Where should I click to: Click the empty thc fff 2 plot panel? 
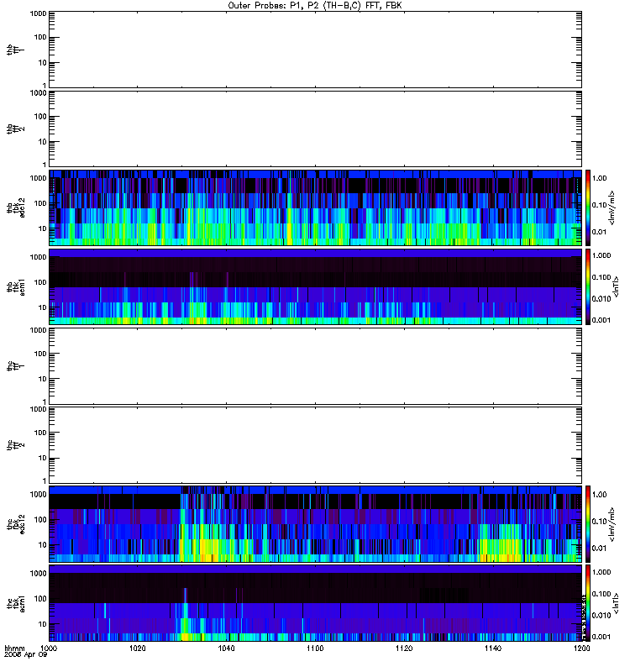316,445
